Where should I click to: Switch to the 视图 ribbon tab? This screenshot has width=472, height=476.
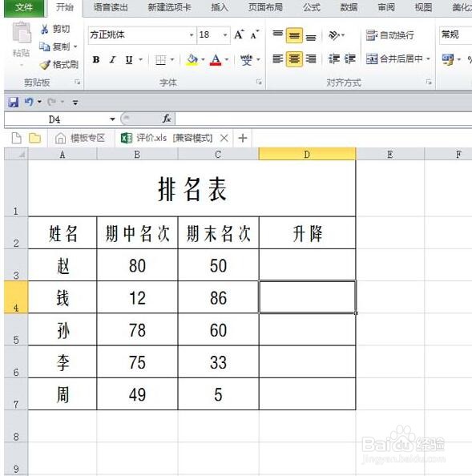coord(423,7)
